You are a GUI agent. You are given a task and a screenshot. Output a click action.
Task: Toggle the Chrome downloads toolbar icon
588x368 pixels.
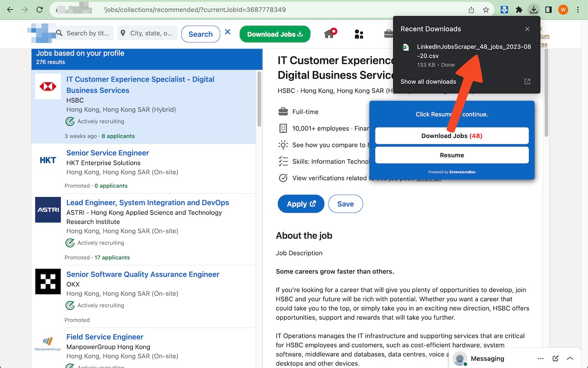click(533, 10)
